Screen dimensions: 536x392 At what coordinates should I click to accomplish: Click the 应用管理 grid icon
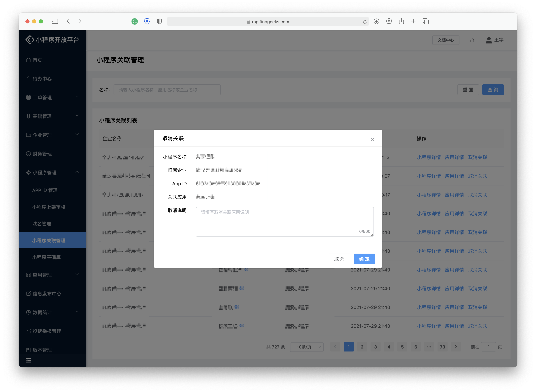coord(28,275)
